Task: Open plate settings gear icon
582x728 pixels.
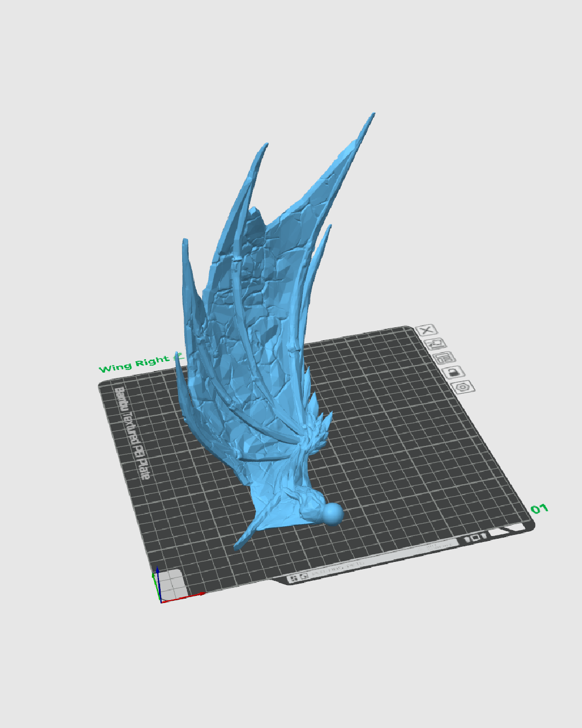Action: [463, 387]
